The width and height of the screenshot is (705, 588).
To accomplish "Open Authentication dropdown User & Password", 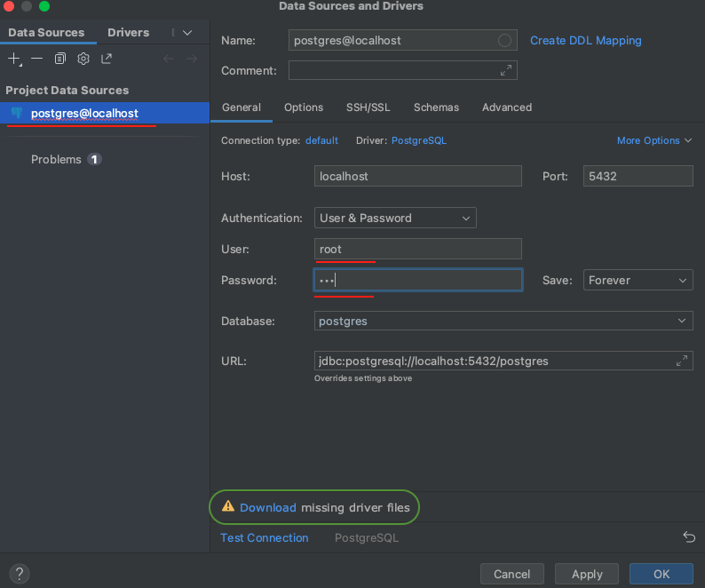I will pyautogui.click(x=395, y=218).
